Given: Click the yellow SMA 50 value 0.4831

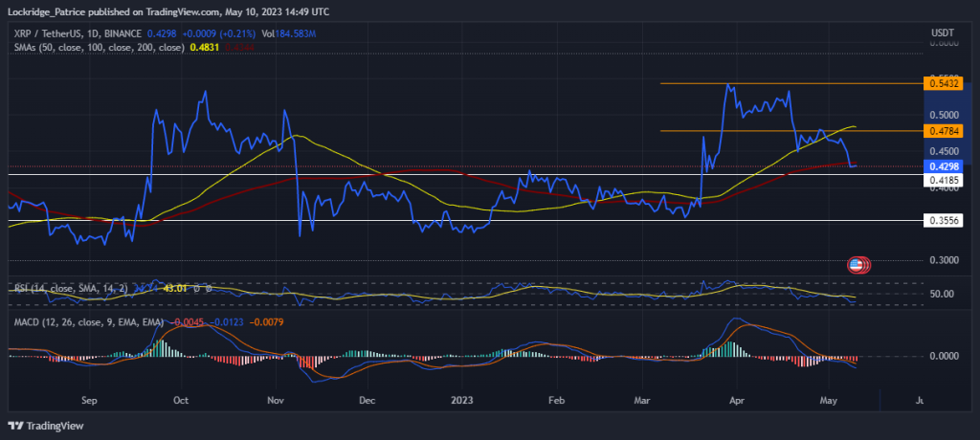Looking at the screenshot, I should (x=203, y=47).
